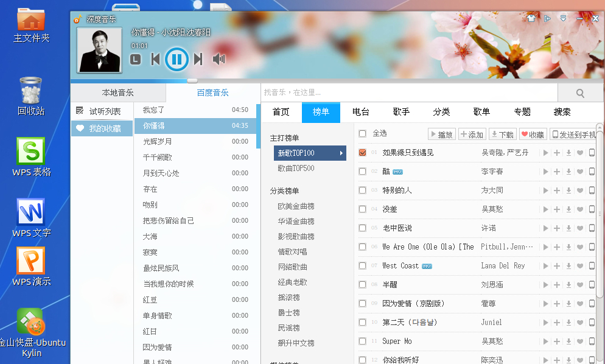The height and width of the screenshot is (364, 605).
Task: Open the title bar dropdown menu icon
Action: click(x=564, y=18)
